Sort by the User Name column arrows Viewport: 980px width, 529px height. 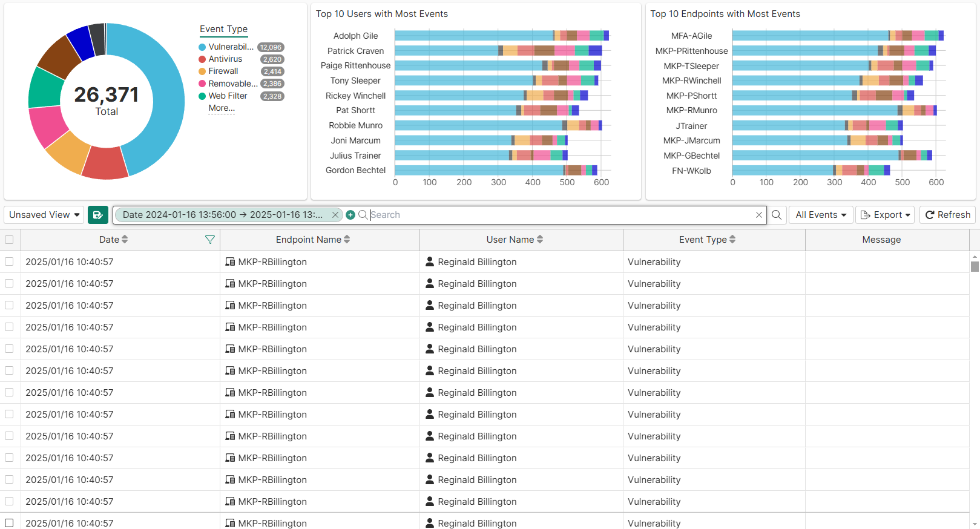(x=540, y=240)
